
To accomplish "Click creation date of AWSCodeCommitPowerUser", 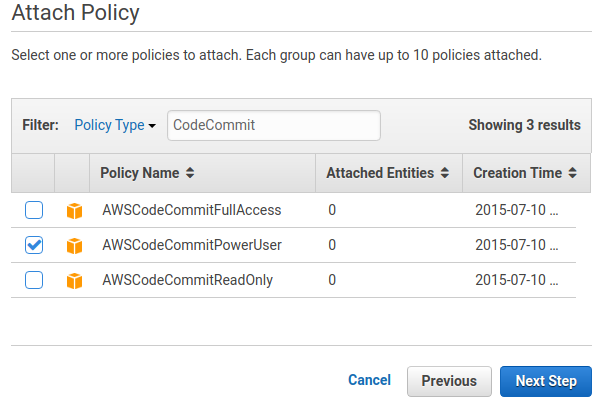I will [517, 245].
